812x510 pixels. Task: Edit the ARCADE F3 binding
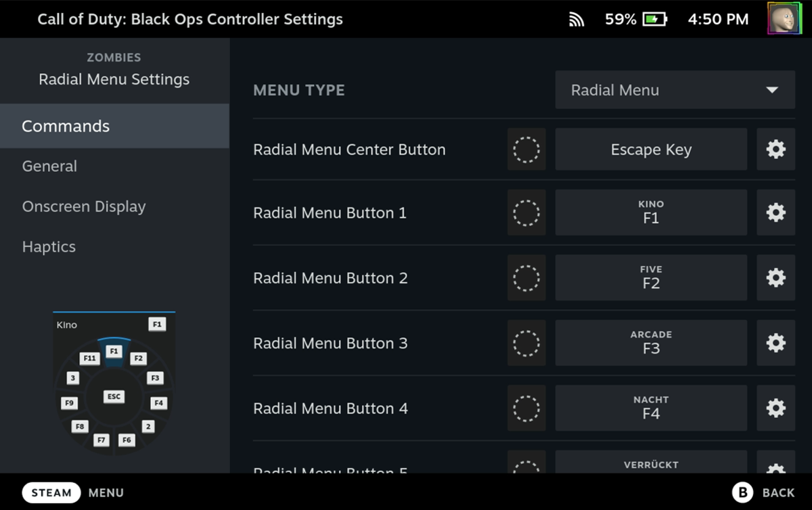pyautogui.click(x=651, y=344)
